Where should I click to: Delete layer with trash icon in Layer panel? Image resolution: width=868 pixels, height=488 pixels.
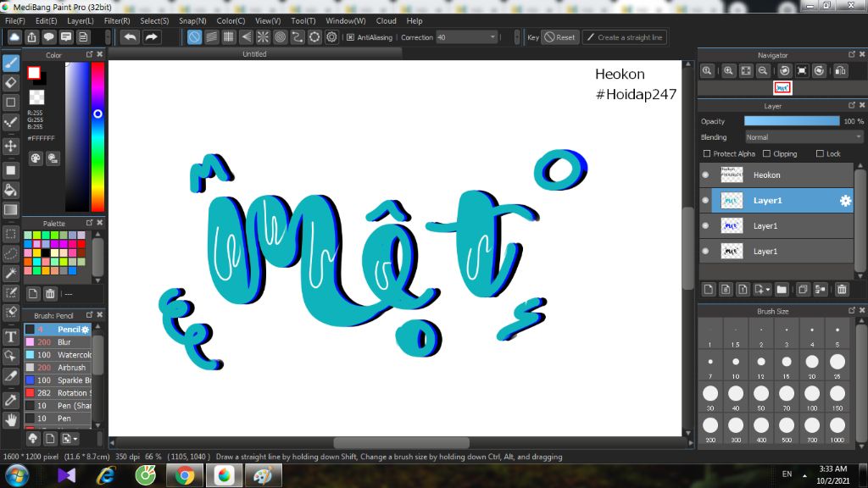[x=842, y=290]
